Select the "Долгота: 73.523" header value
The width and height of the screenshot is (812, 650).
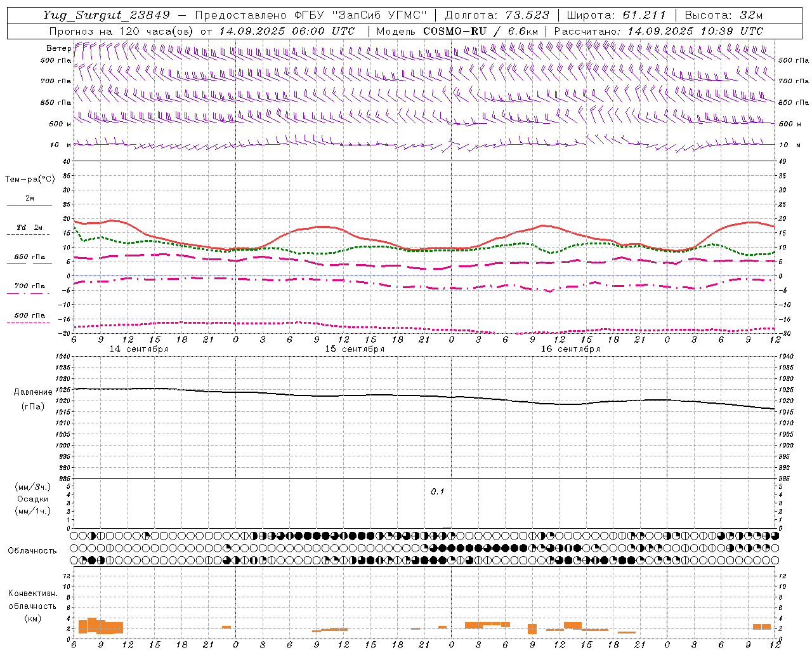pyautogui.click(x=497, y=15)
